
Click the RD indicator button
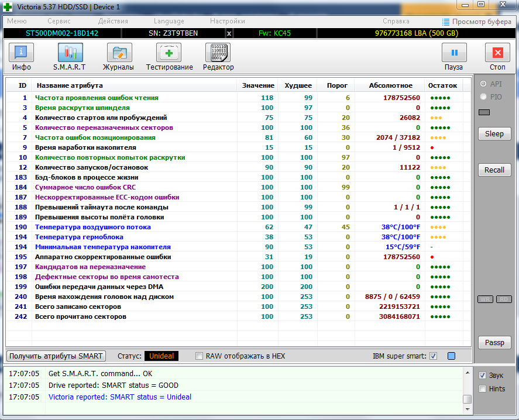coord(504,299)
